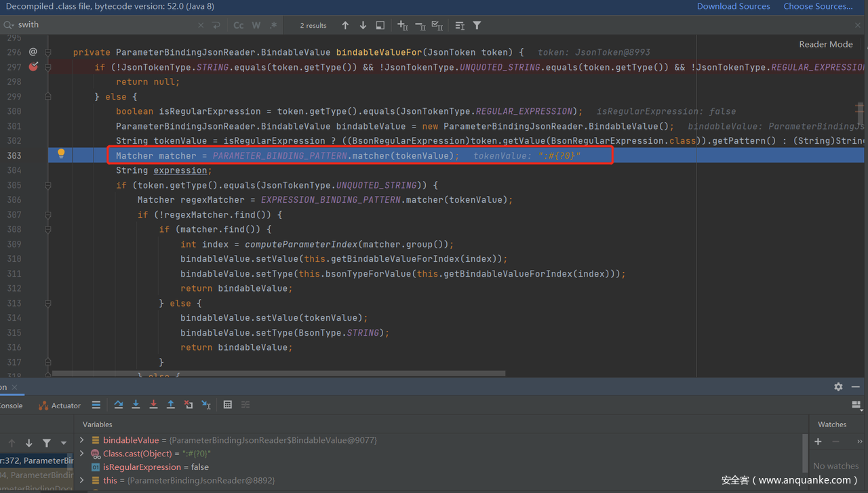Toggle Regex search option
Image resolution: width=868 pixels, height=493 pixels.
(x=273, y=25)
